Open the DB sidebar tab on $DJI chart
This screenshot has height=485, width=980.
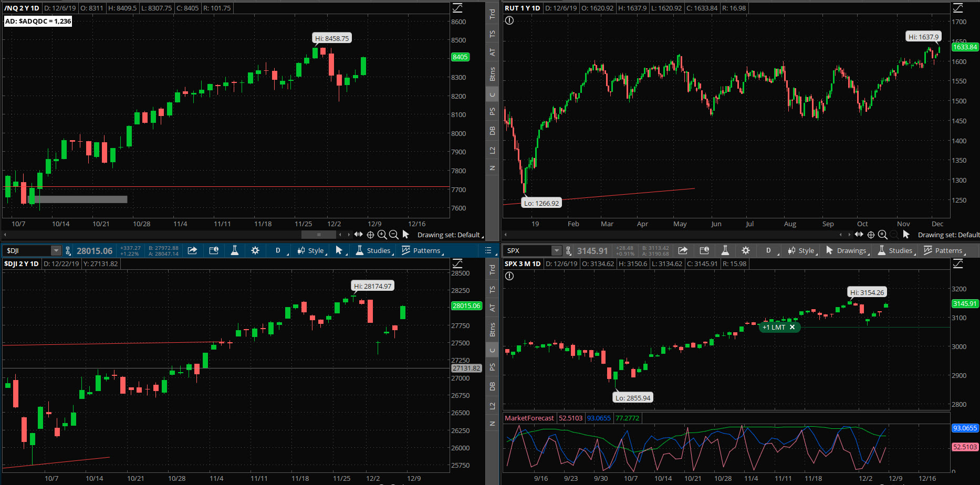(492, 386)
